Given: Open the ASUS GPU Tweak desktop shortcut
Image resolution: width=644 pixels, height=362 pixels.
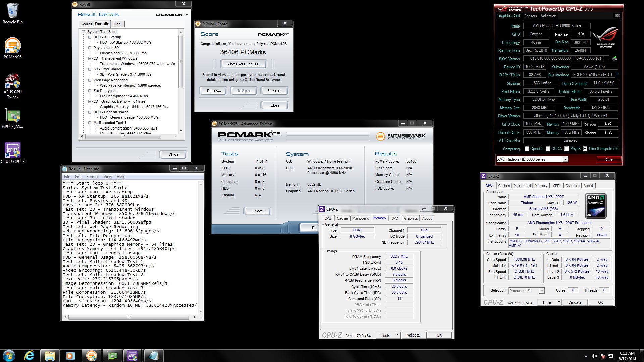Looking at the screenshot, I should [12, 86].
